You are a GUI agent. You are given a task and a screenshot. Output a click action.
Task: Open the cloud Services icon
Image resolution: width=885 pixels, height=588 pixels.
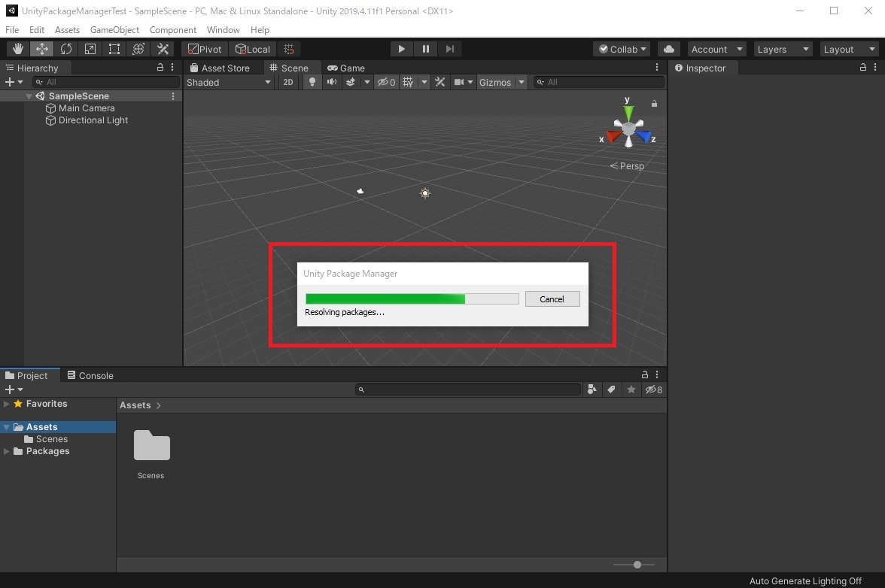coord(669,49)
